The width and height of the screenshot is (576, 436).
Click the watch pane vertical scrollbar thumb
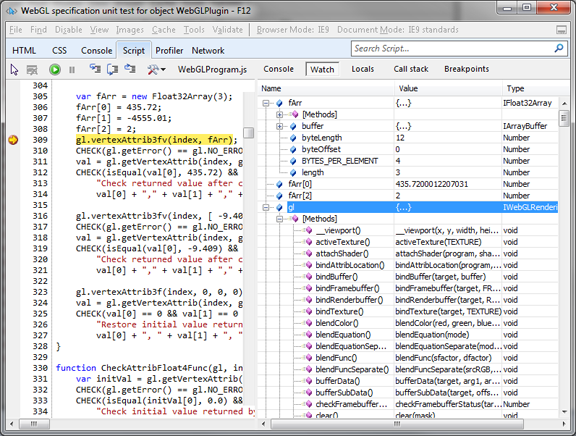(564, 118)
